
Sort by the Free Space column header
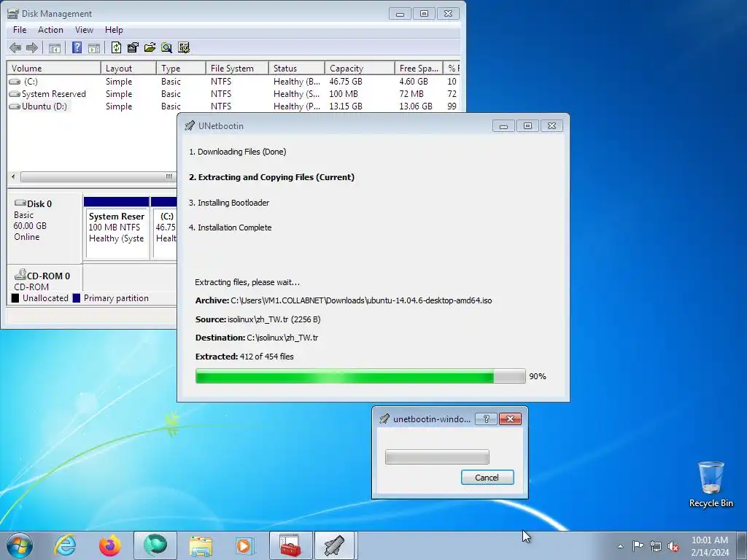[x=419, y=68]
